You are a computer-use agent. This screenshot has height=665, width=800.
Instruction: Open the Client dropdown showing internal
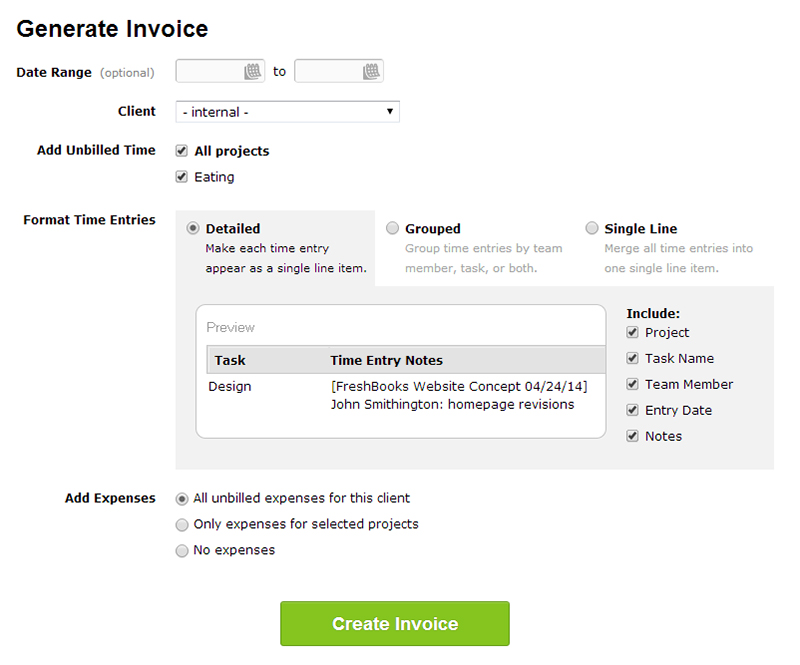pos(287,112)
